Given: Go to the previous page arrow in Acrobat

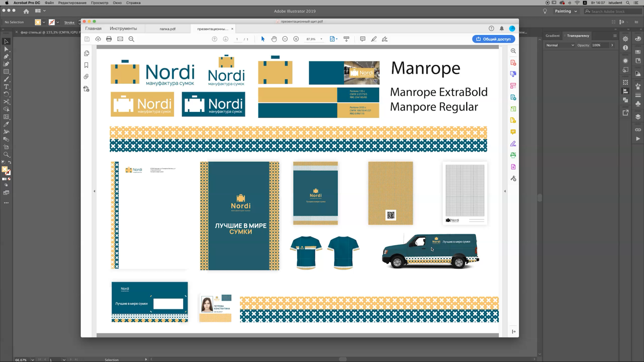Looking at the screenshot, I should [x=215, y=39].
